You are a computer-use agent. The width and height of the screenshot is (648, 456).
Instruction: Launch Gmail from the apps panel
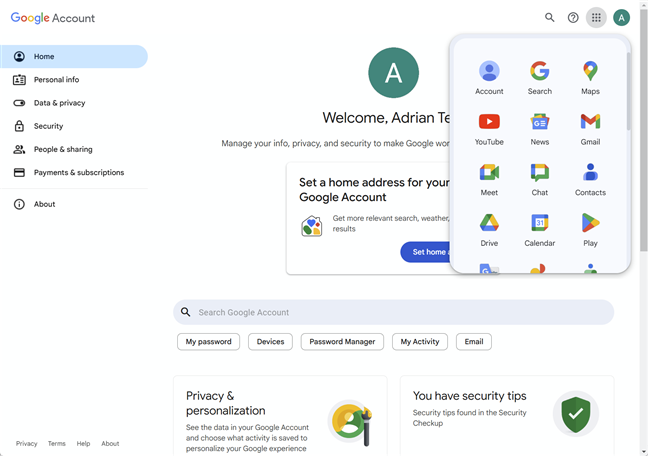590,127
